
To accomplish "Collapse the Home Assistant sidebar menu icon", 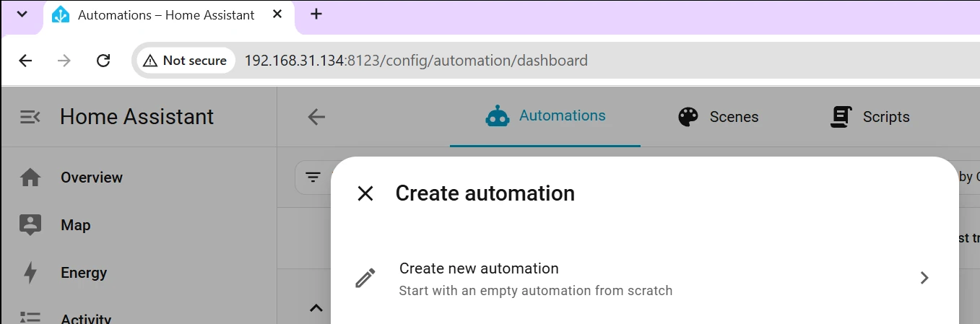I will tap(30, 117).
